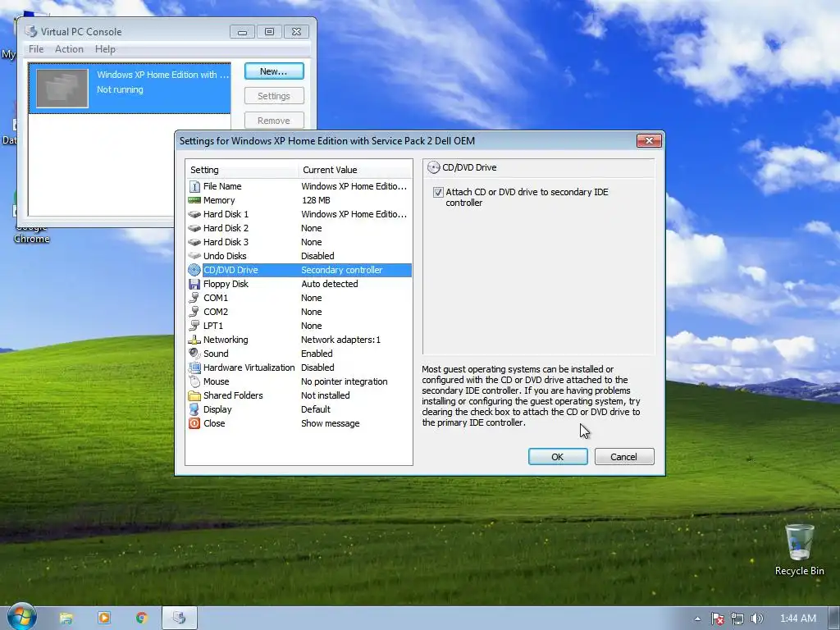The image size is (840, 630).
Task: Open Recycle Bin desktop icon
Action: tap(799, 549)
